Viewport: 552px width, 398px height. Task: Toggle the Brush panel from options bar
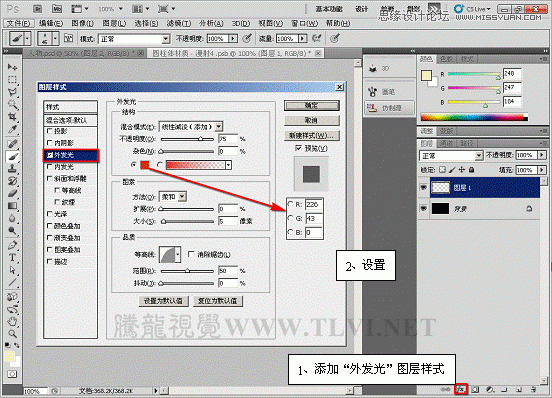[68, 38]
